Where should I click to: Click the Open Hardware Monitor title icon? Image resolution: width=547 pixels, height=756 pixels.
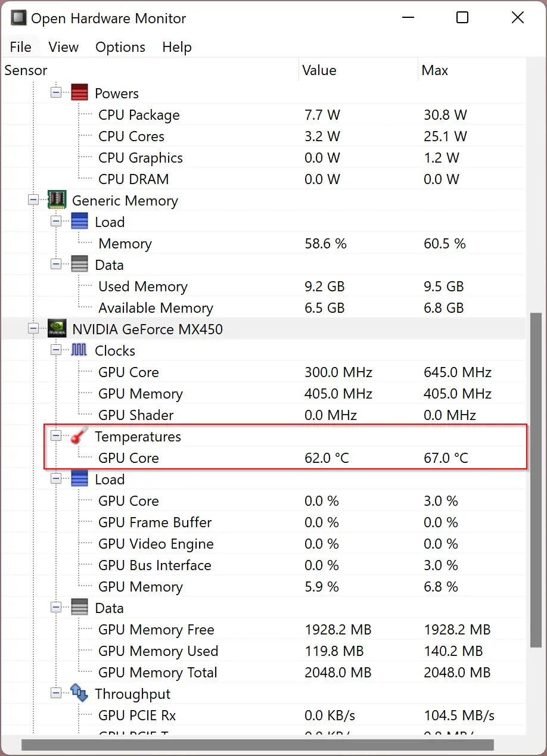coord(18,18)
